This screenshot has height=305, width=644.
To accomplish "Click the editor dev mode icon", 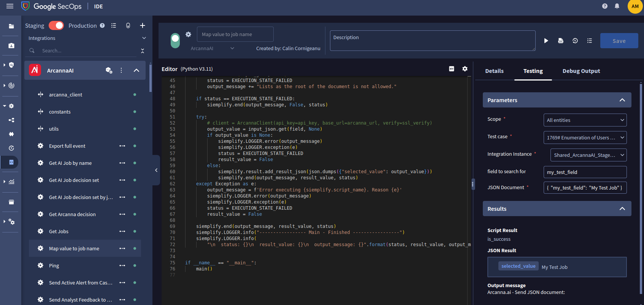I will pos(452,69).
